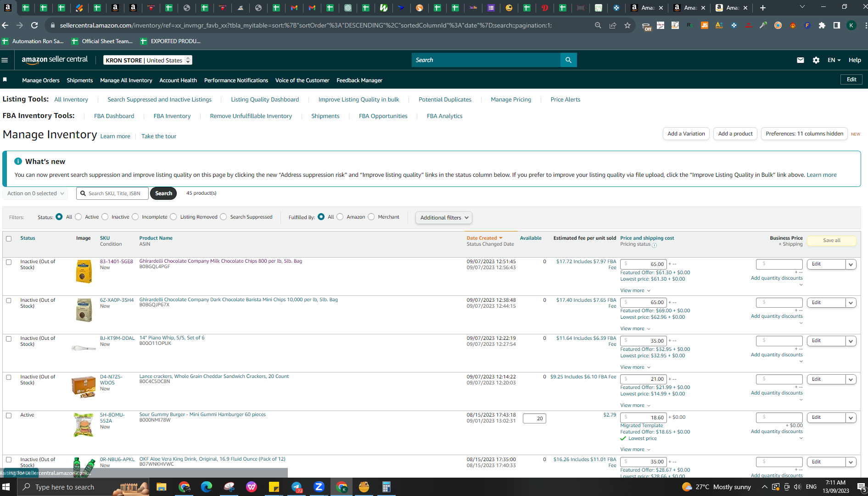Open the Edit dropdown arrow for 14" Piano Whip

pyautogui.click(x=851, y=341)
